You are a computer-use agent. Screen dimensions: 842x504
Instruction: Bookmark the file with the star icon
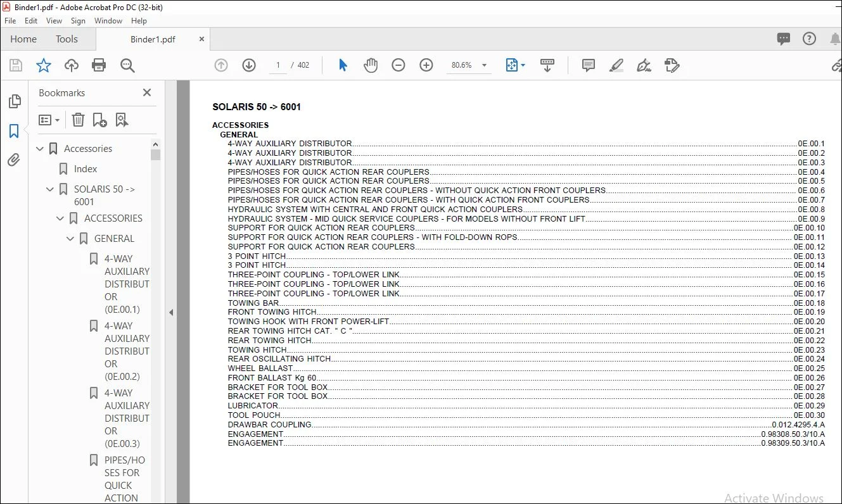[43, 65]
